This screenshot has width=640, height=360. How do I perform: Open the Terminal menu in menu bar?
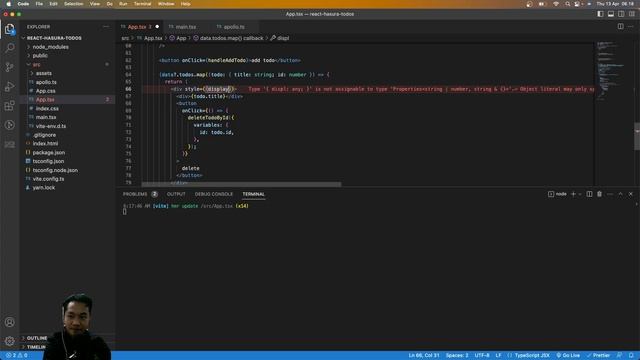pyautogui.click(x=142, y=4)
